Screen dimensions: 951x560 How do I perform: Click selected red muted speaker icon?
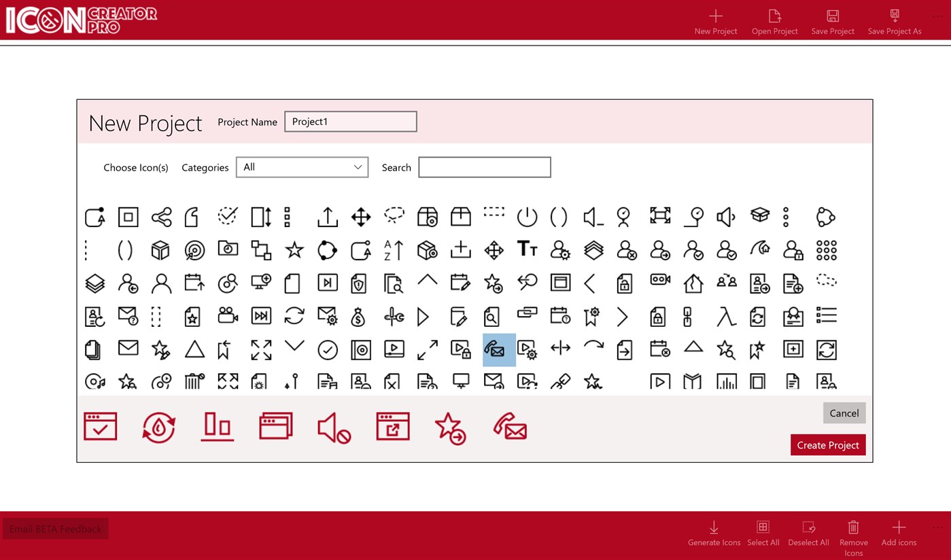tap(334, 427)
